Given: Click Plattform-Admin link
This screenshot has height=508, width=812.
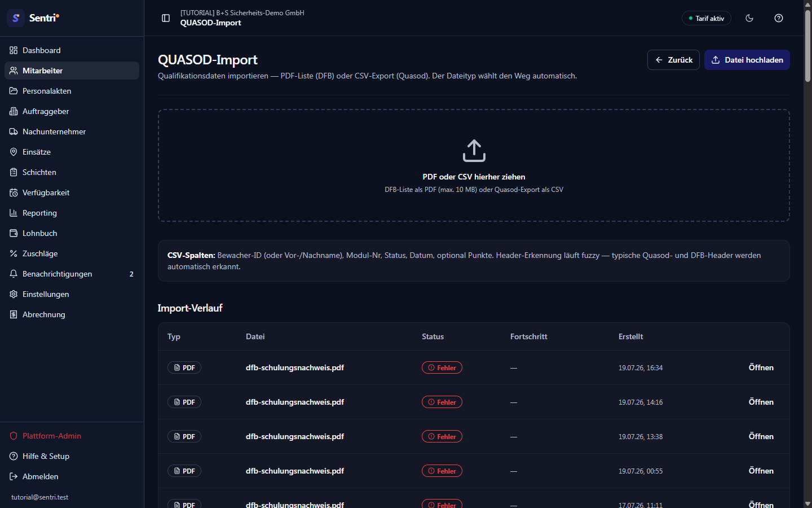Looking at the screenshot, I should click(x=72, y=436).
